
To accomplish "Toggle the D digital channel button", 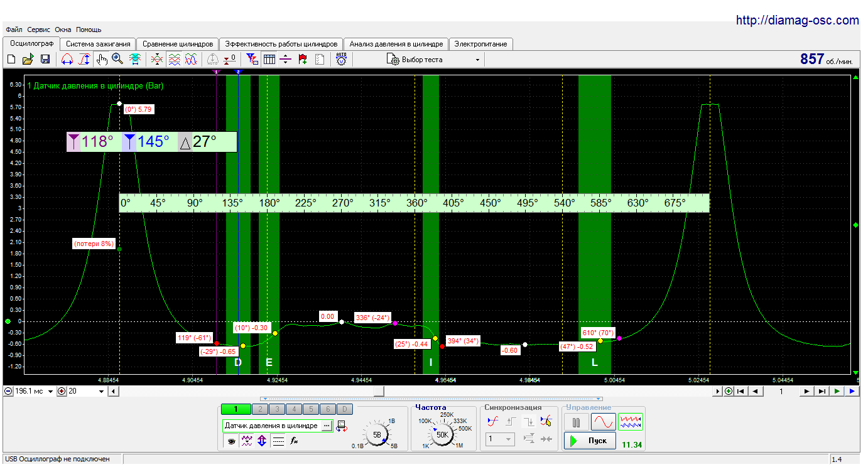I will pos(345,409).
